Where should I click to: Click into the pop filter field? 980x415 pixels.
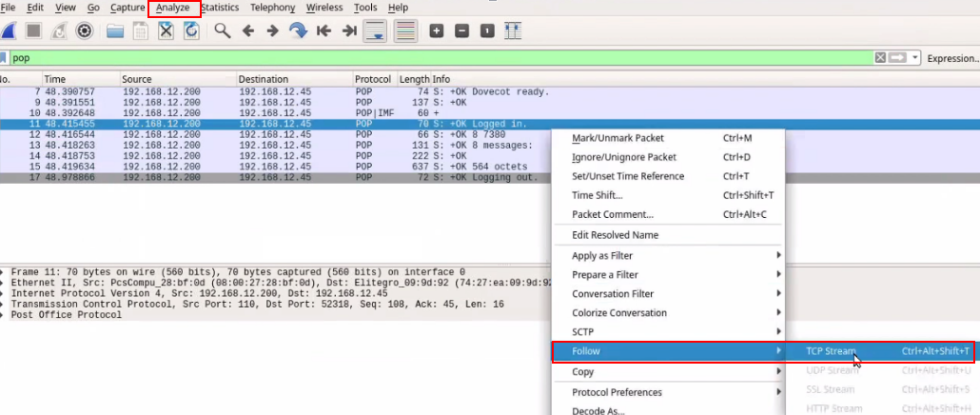441,58
